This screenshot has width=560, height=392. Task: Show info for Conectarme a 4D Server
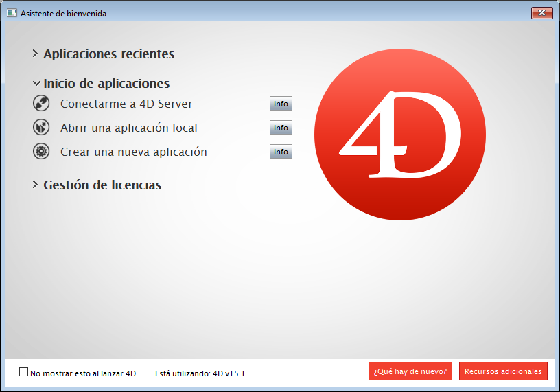(x=281, y=104)
